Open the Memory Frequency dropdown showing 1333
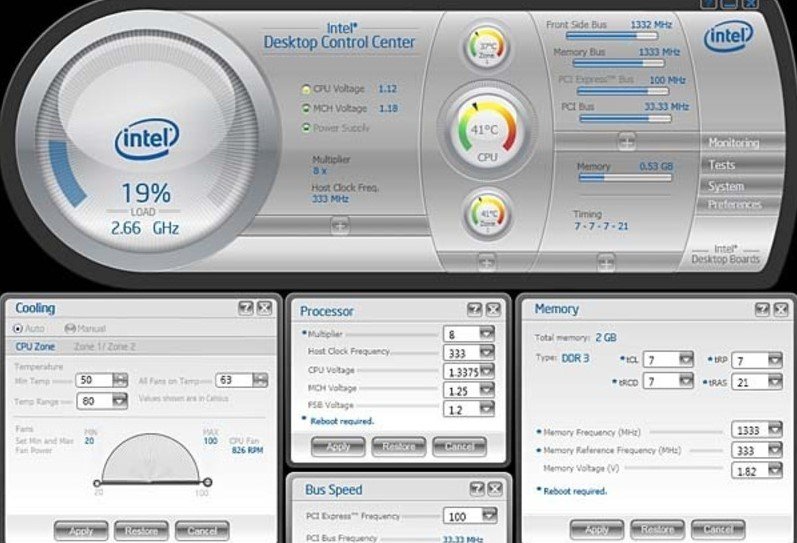Screen dimensions: 797x543 coord(775,430)
